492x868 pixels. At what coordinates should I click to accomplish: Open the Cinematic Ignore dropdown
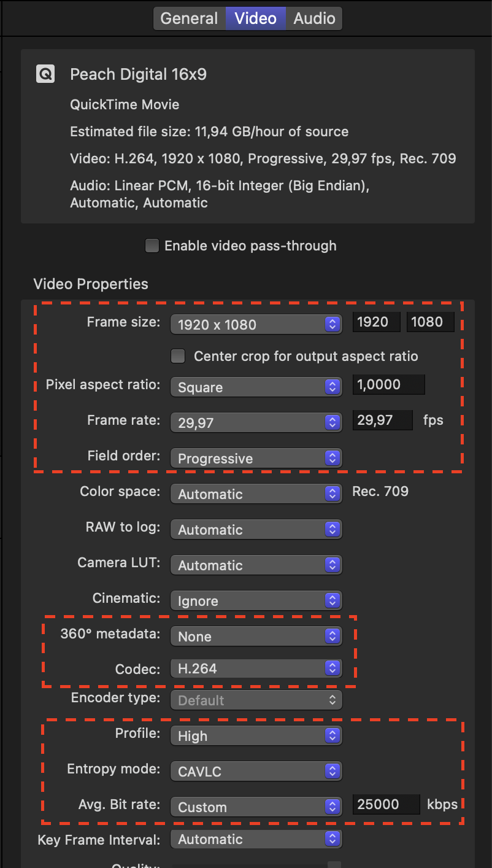click(x=256, y=601)
